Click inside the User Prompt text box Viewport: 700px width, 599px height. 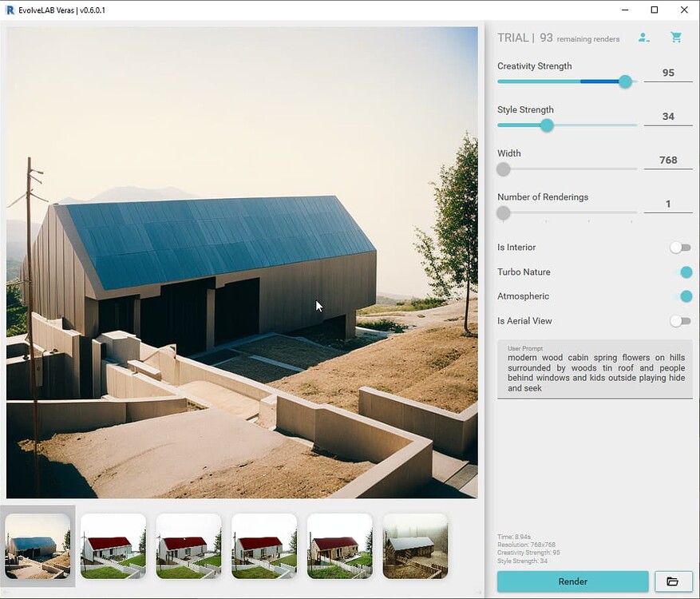coord(595,372)
